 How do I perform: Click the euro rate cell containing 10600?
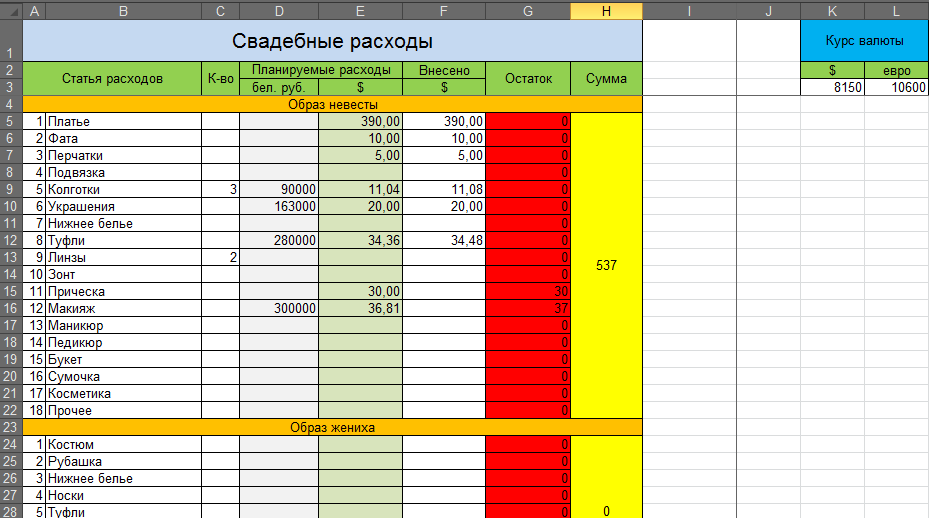click(x=896, y=87)
